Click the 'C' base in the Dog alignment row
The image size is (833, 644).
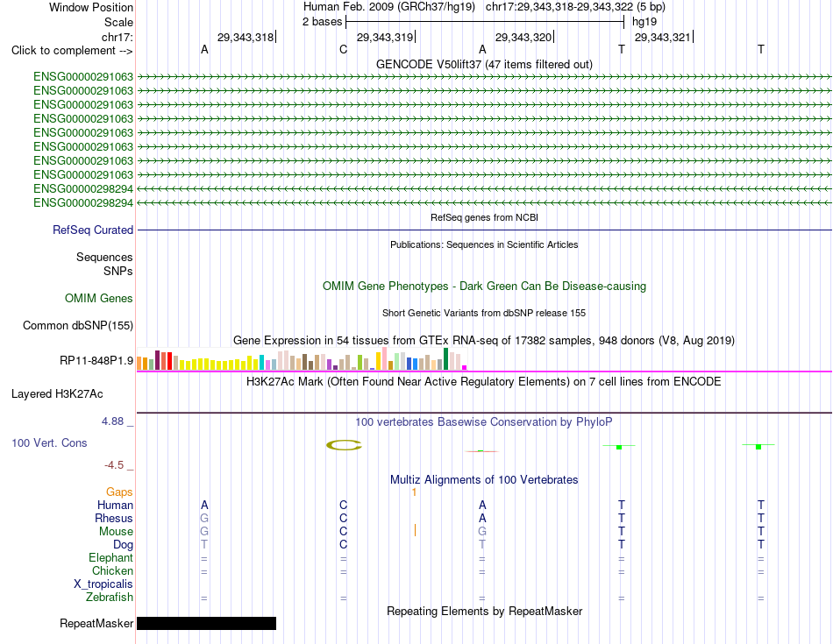343,545
